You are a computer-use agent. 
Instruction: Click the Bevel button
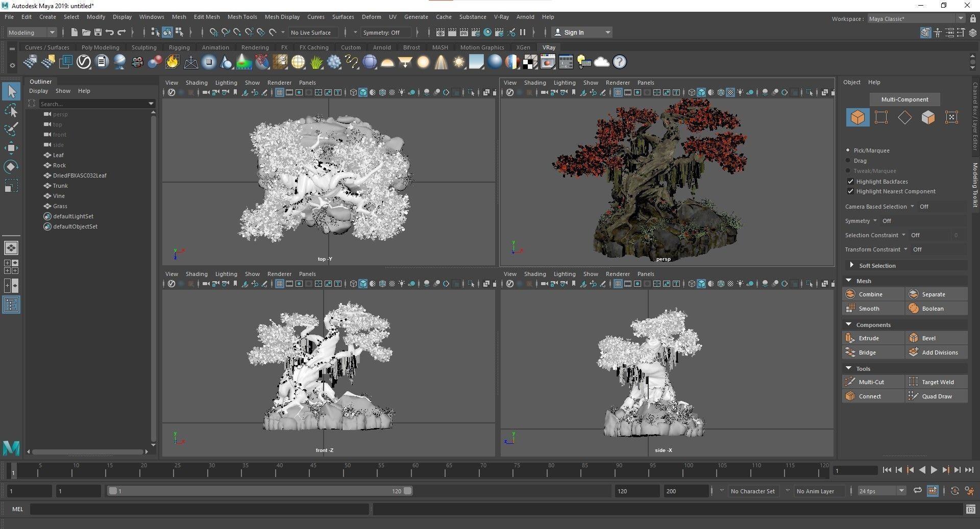937,338
